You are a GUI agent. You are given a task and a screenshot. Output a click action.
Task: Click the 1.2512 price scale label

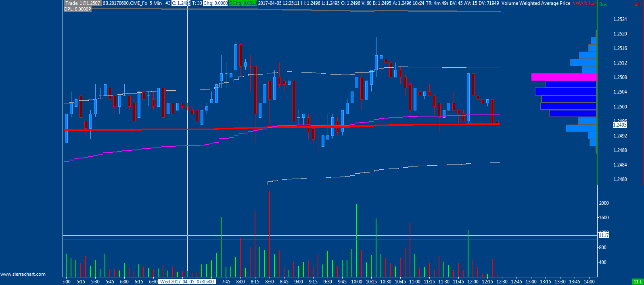(620, 63)
